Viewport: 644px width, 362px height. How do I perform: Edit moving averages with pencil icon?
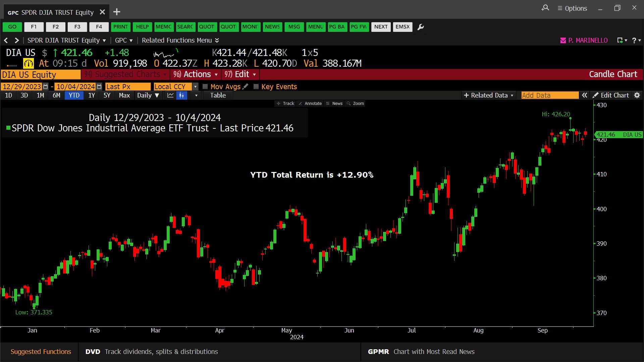pyautogui.click(x=246, y=86)
